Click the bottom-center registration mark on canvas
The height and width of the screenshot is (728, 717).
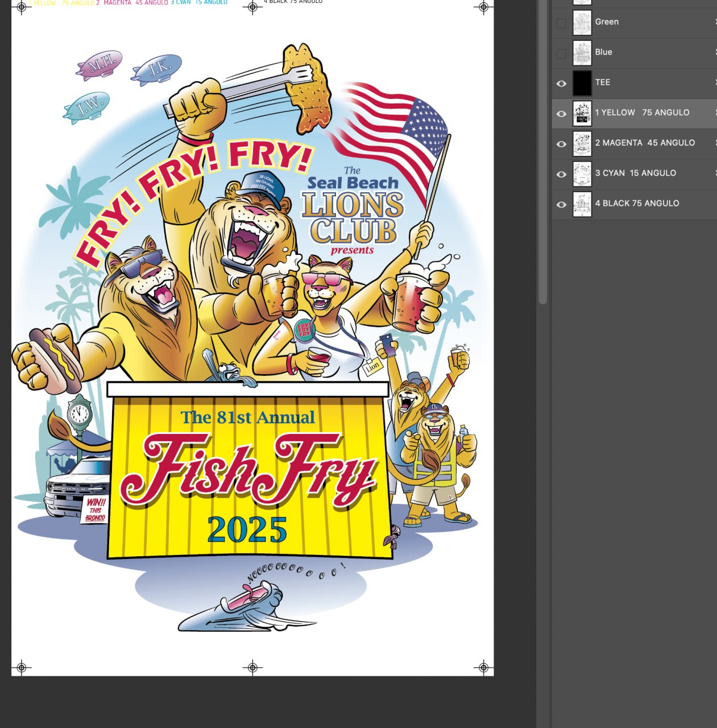coord(253,667)
